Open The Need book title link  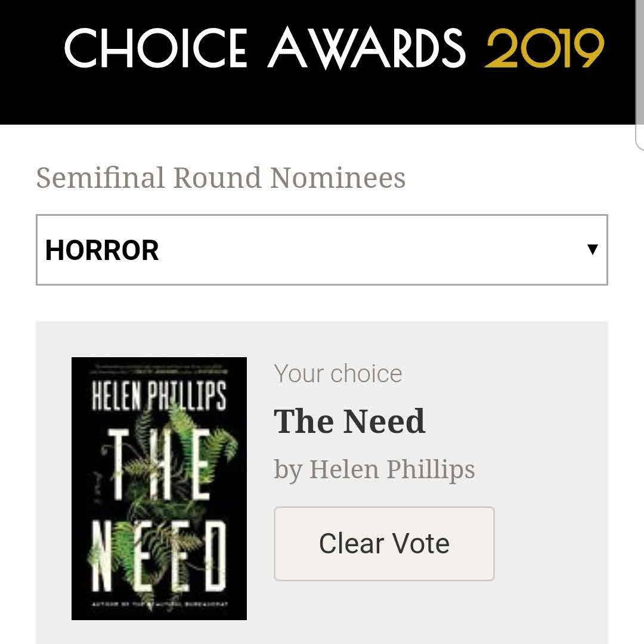(349, 421)
